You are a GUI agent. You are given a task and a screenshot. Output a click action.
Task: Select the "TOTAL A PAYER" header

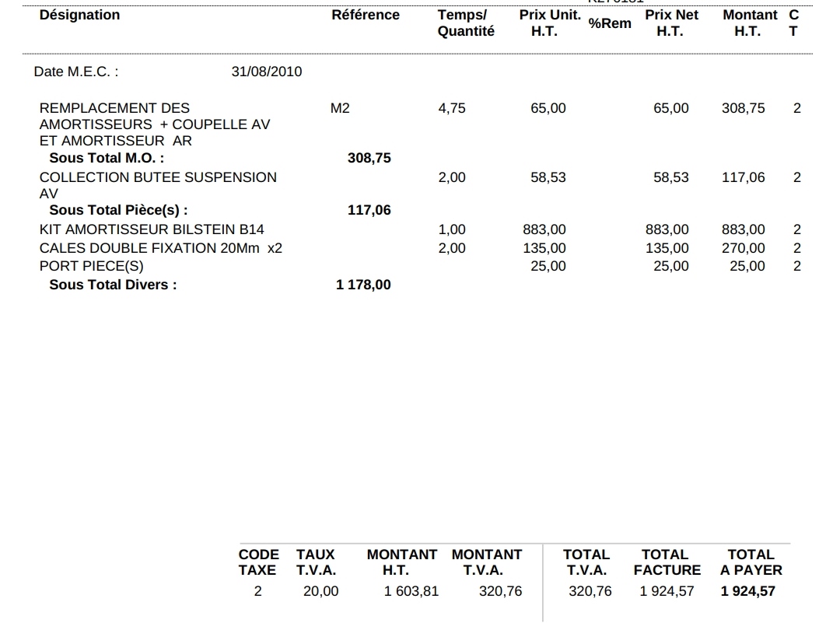(x=751, y=562)
